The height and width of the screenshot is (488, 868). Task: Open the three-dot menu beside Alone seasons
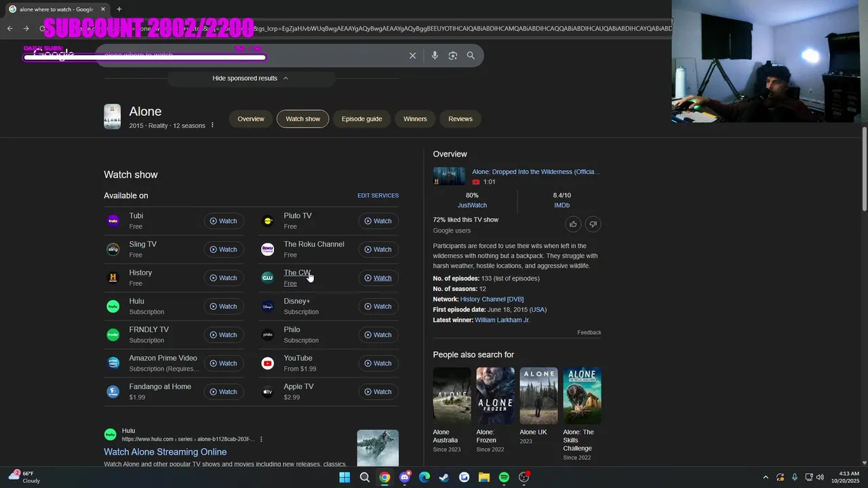tap(212, 125)
